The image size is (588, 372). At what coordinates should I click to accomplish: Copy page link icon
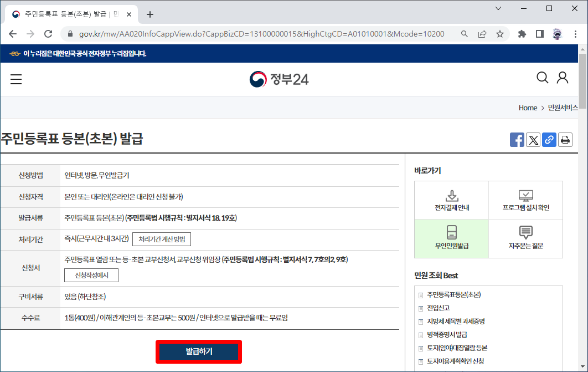tap(549, 140)
